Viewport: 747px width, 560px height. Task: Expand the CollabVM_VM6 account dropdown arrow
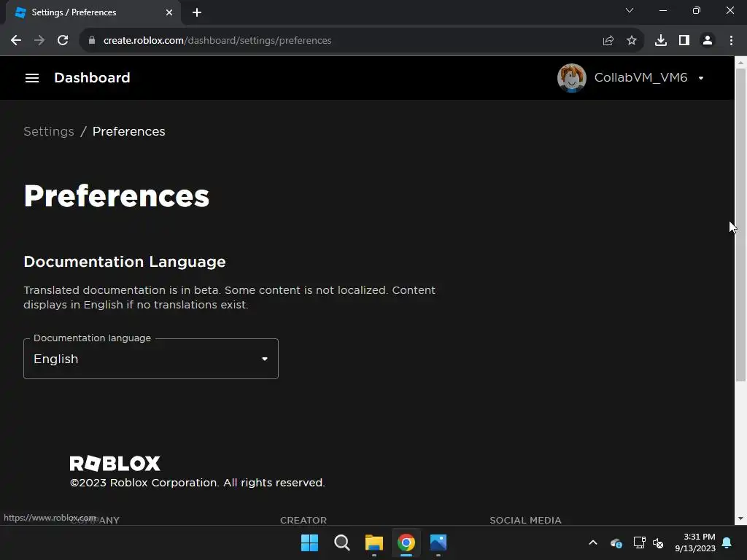pyautogui.click(x=701, y=78)
